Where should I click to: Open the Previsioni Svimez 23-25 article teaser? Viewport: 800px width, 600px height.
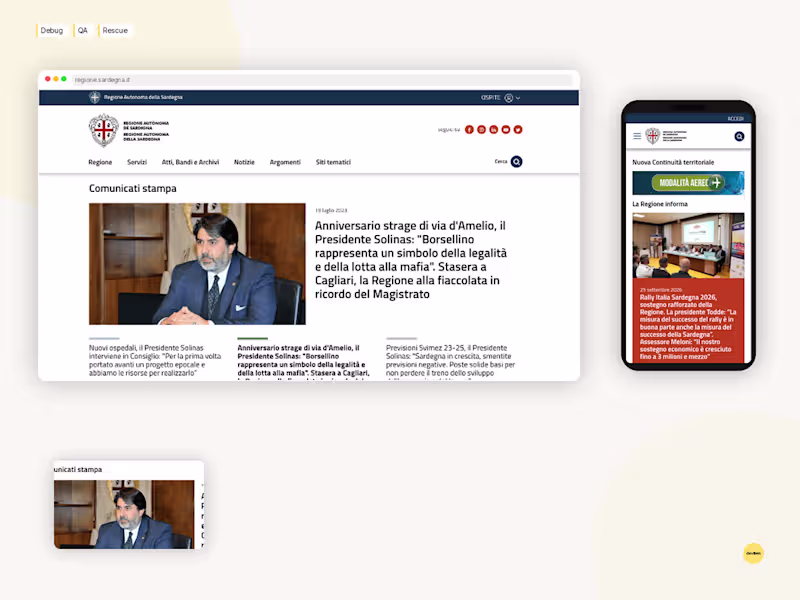click(x=451, y=360)
